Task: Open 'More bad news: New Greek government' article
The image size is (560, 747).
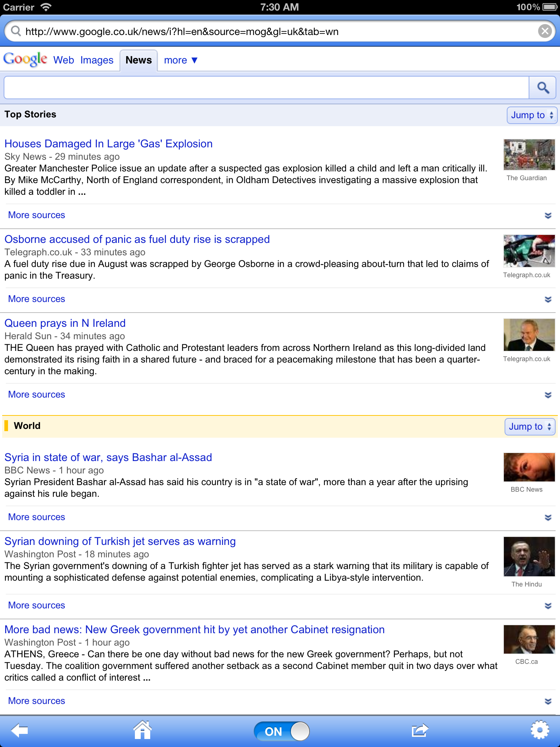Action: point(194,630)
